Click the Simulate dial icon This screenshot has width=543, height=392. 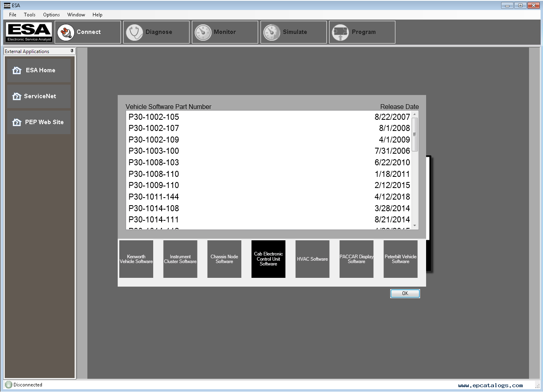pyautogui.click(x=272, y=32)
